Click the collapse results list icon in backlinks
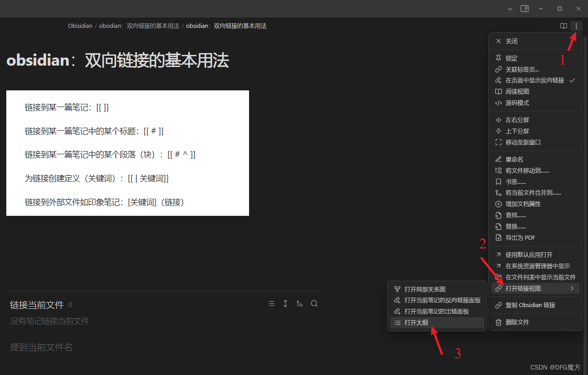The height and width of the screenshot is (375, 588). click(x=271, y=304)
